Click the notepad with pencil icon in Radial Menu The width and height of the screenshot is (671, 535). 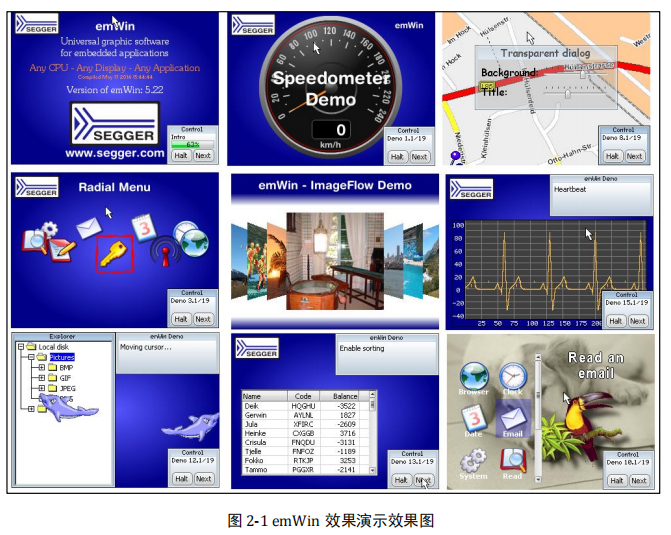(x=62, y=250)
